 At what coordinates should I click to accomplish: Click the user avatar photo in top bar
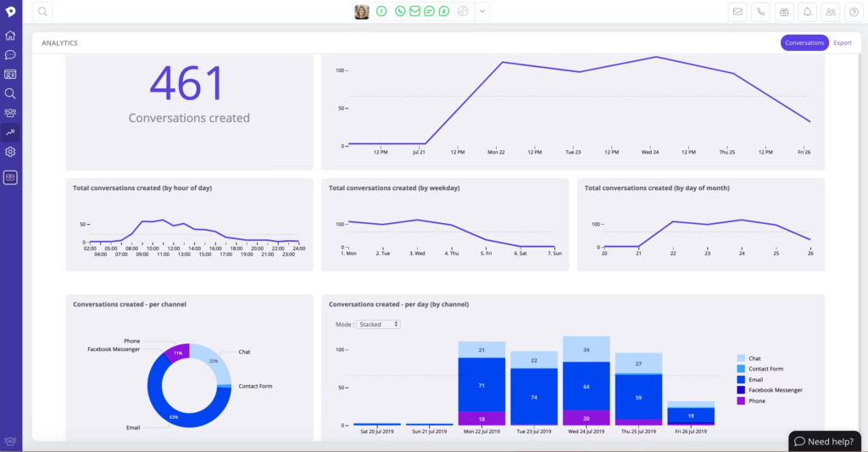pyautogui.click(x=362, y=12)
